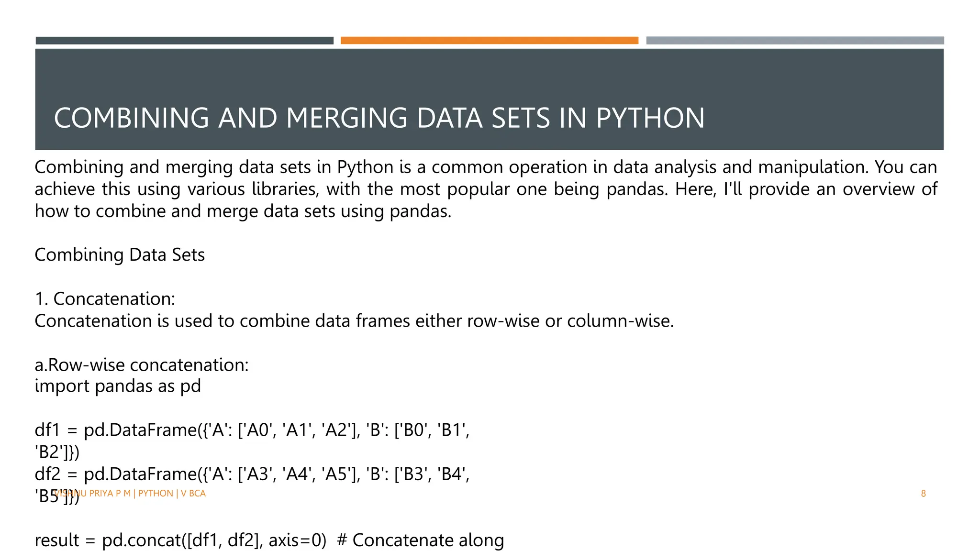Image resolution: width=980 pixels, height=551 pixels.
Task: Click 'how to combine and merge data sets' line
Action: pos(243,211)
